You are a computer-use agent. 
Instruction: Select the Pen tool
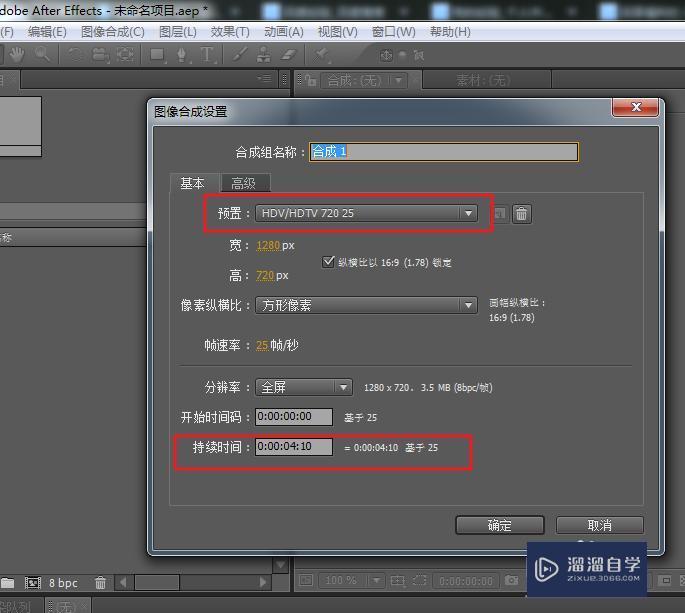[182, 55]
